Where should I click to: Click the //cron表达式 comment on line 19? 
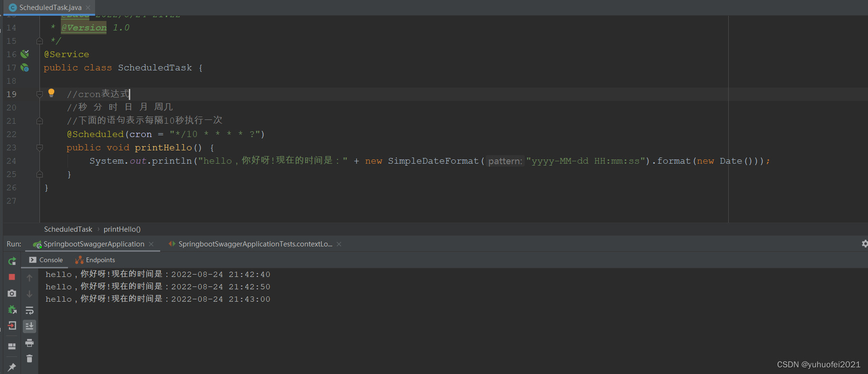98,94
